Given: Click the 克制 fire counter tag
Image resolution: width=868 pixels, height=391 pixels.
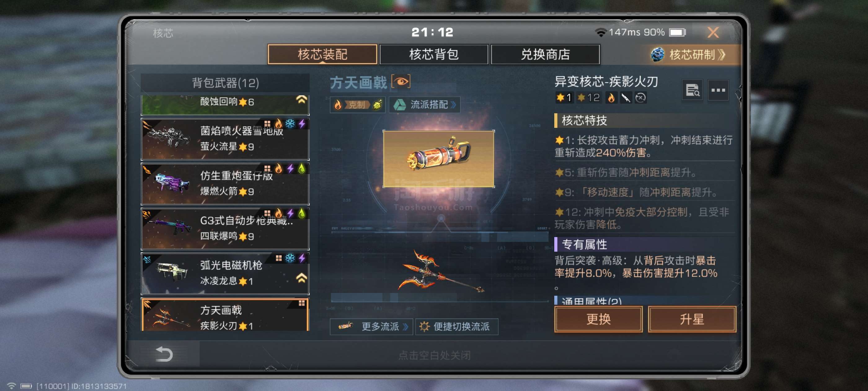Looking at the screenshot, I should pos(357,105).
